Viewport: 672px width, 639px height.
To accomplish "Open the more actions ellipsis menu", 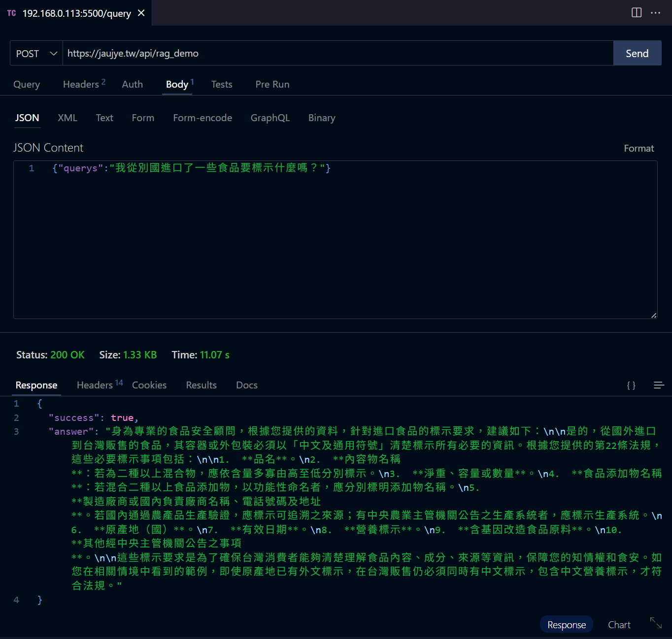I will pyautogui.click(x=655, y=13).
